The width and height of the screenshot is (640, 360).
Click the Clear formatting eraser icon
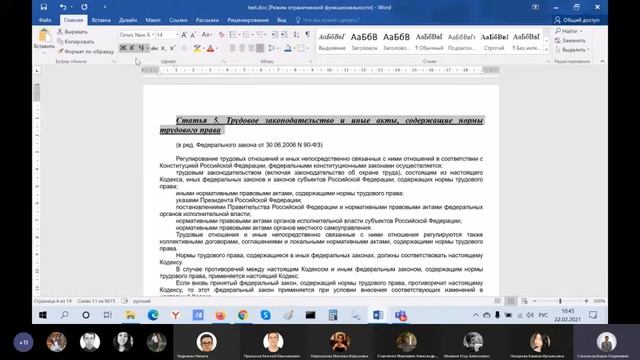click(221, 35)
